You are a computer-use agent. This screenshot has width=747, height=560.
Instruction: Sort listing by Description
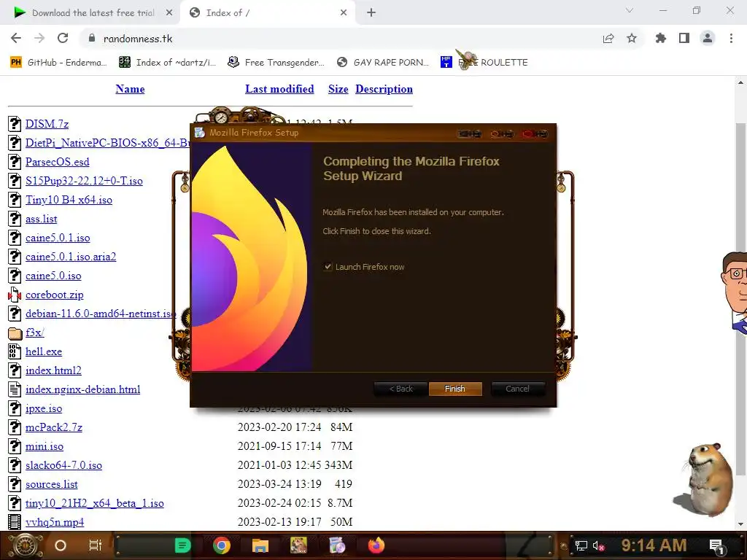coord(384,89)
